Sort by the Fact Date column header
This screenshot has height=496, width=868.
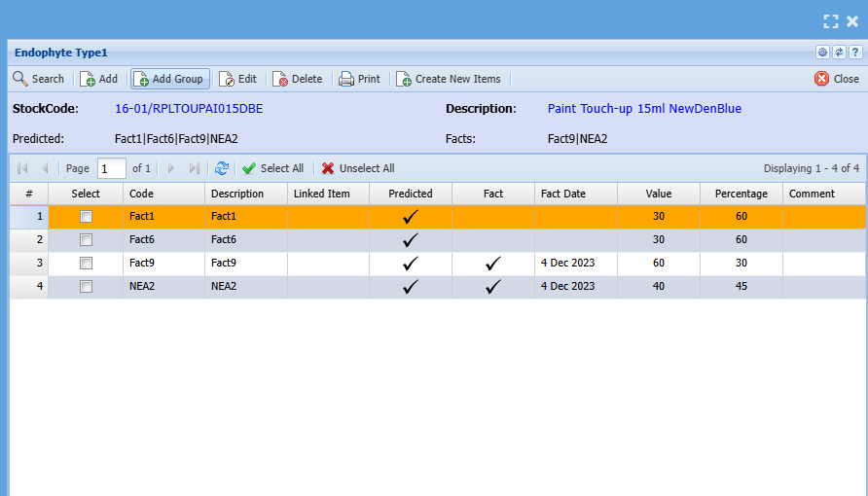575,194
